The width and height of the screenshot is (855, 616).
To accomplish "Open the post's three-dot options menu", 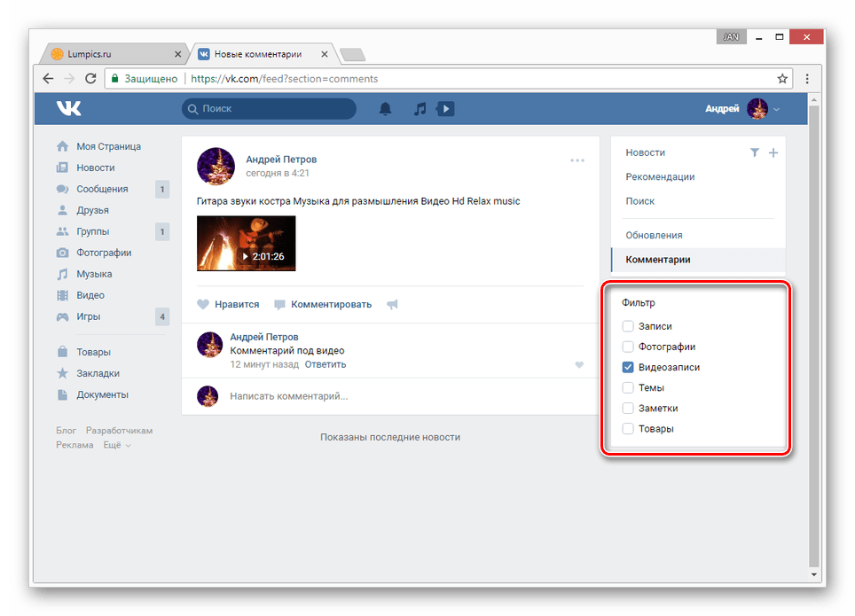I will [x=577, y=160].
